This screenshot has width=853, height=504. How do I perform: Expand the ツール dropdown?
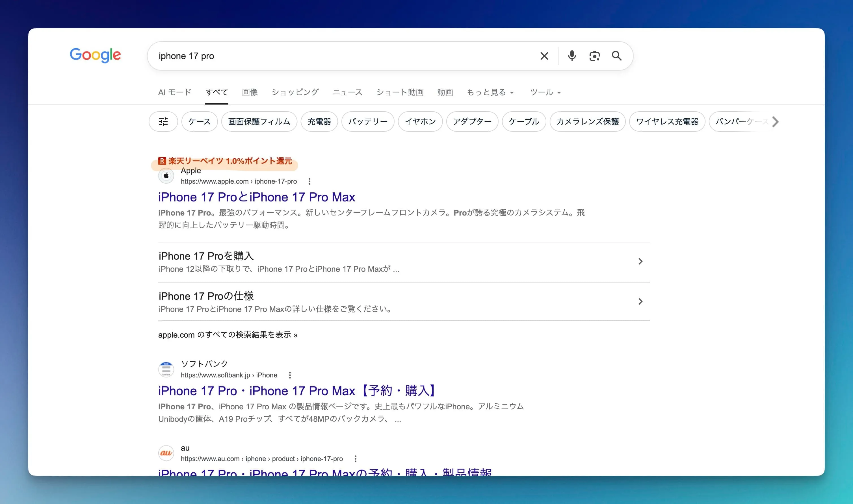click(x=545, y=92)
